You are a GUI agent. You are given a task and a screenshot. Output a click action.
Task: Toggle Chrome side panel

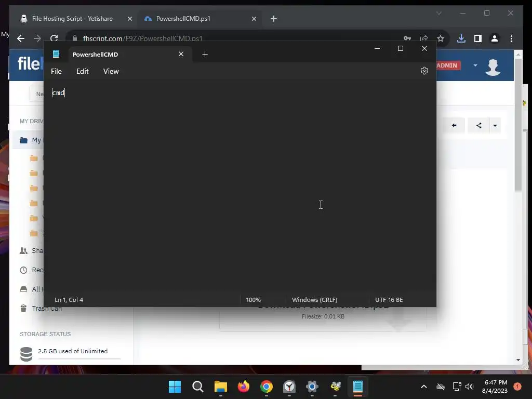click(478, 38)
